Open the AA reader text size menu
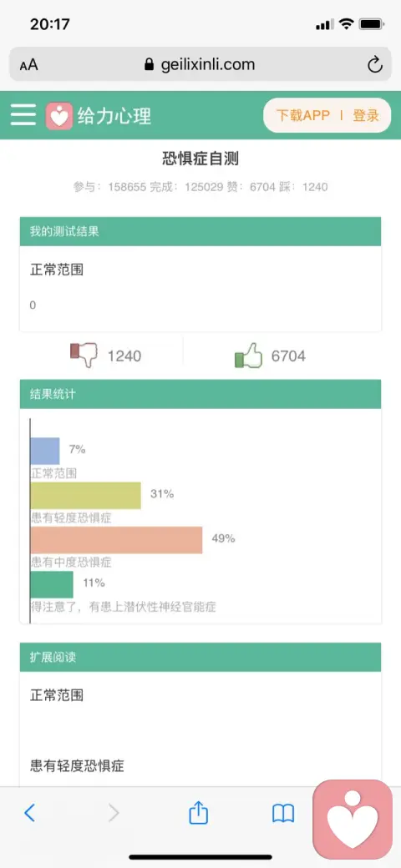 [x=28, y=65]
